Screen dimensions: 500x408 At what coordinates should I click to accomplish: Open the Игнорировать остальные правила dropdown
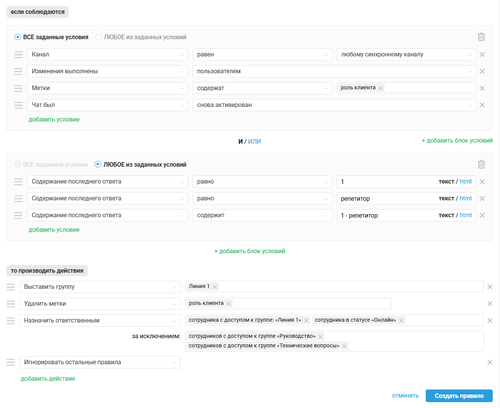coord(100,362)
